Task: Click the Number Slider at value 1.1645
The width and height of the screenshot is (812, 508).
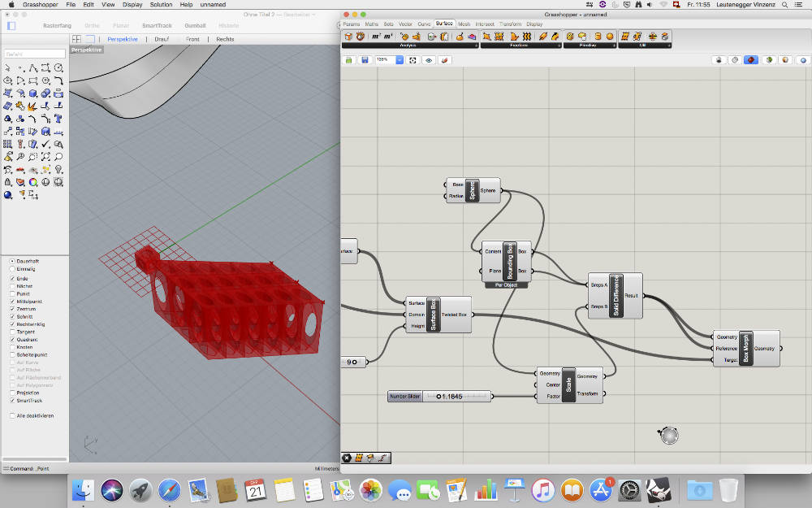Action: click(439, 397)
